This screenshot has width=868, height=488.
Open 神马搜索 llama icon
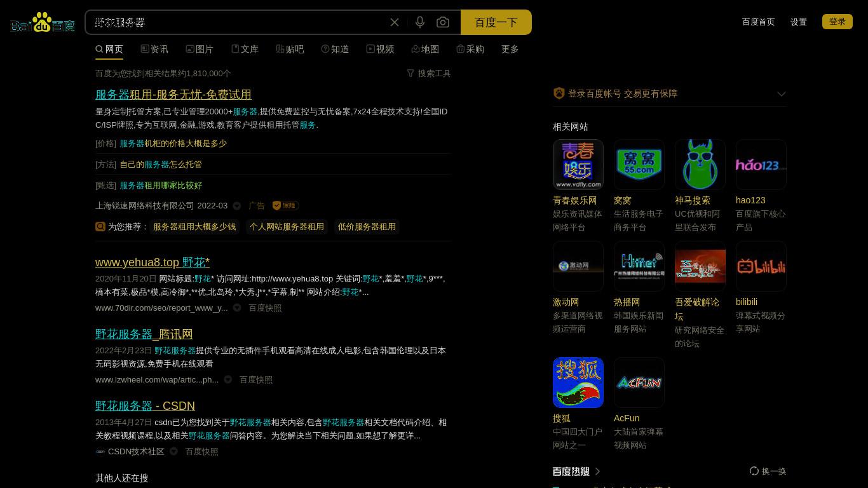(x=700, y=165)
